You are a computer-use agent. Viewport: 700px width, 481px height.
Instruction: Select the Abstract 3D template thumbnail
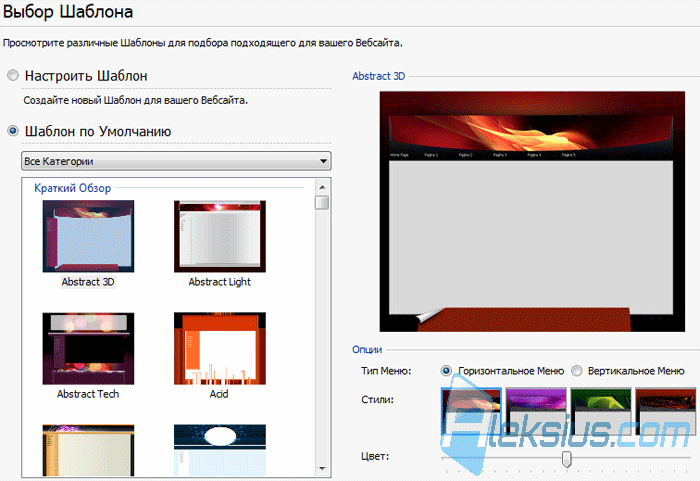pyautogui.click(x=88, y=236)
